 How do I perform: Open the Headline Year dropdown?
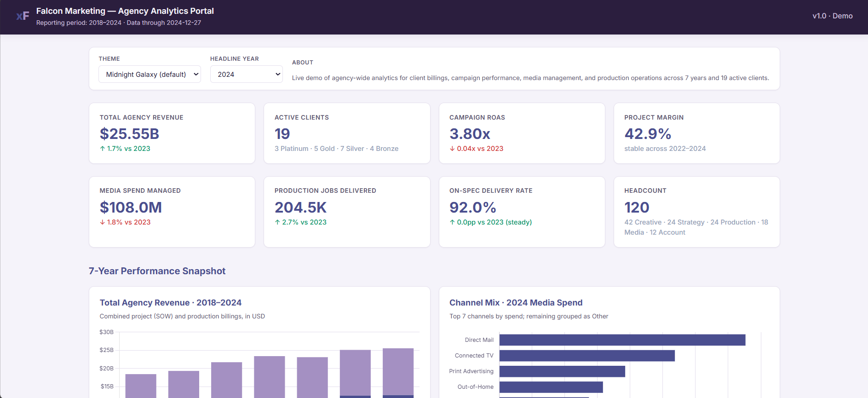pos(246,74)
